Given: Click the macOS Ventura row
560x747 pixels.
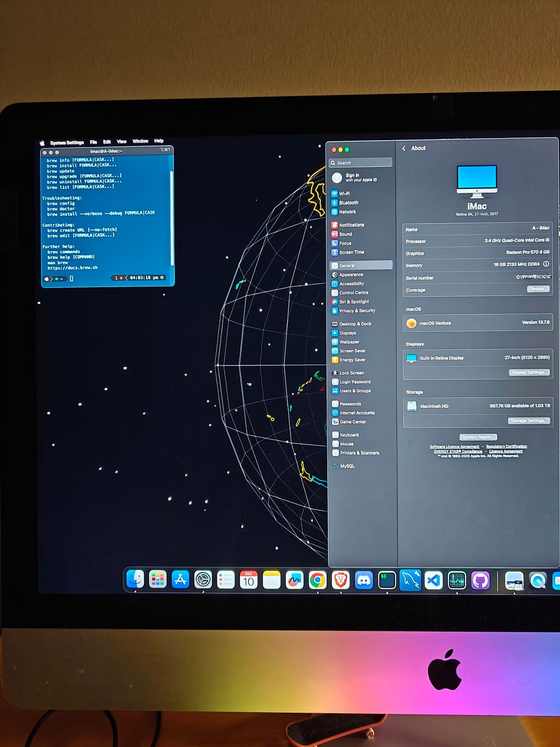Looking at the screenshot, I should click(x=478, y=323).
